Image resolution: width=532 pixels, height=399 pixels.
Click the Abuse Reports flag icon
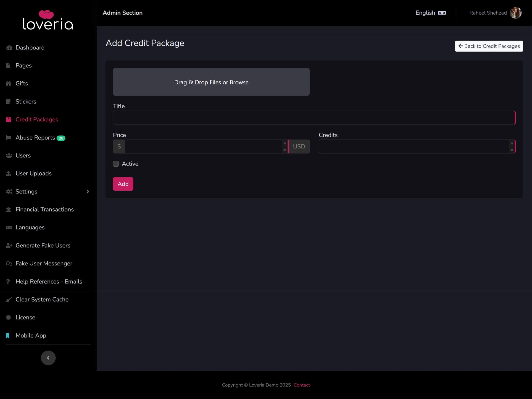click(x=9, y=137)
